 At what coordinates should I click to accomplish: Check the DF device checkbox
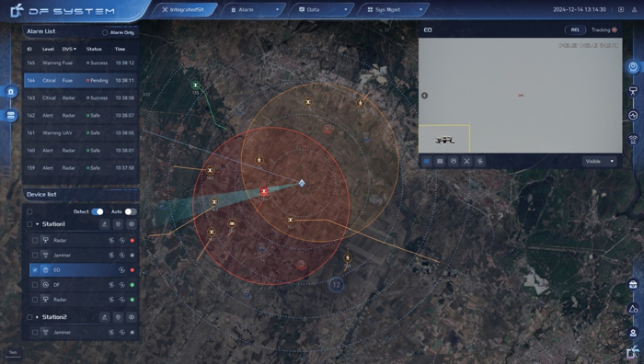coord(35,285)
